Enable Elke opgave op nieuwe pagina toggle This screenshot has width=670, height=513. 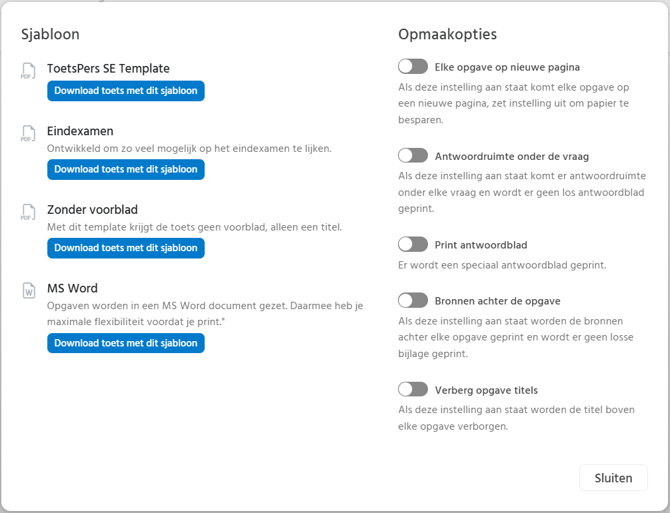[x=413, y=67]
